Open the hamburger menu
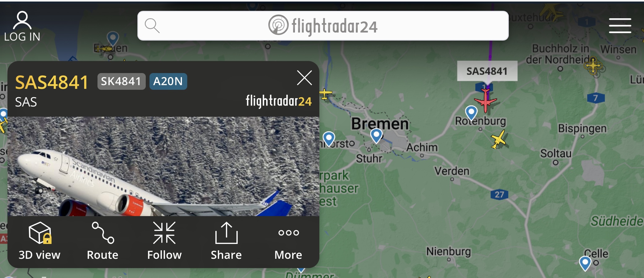The width and height of the screenshot is (644, 278). click(620, 25)
